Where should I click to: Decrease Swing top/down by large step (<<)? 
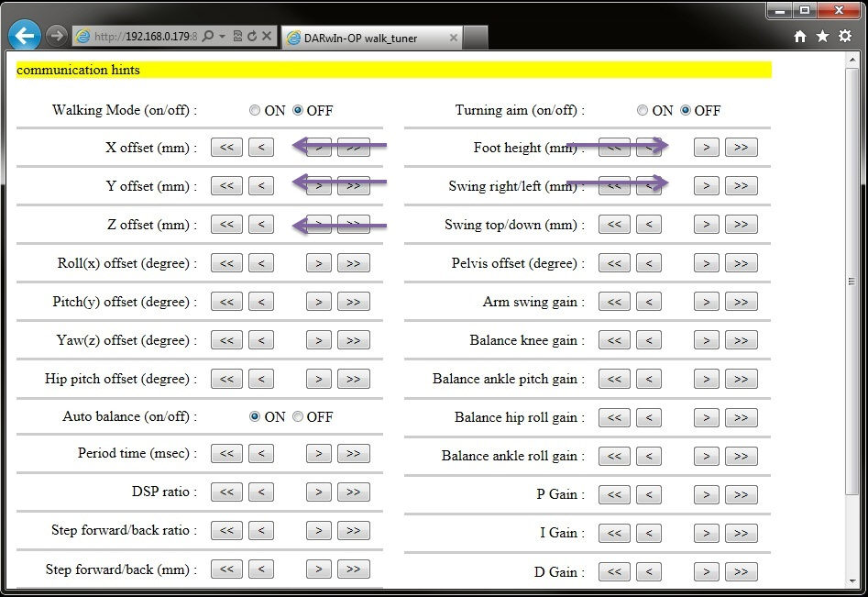point(614,225)
